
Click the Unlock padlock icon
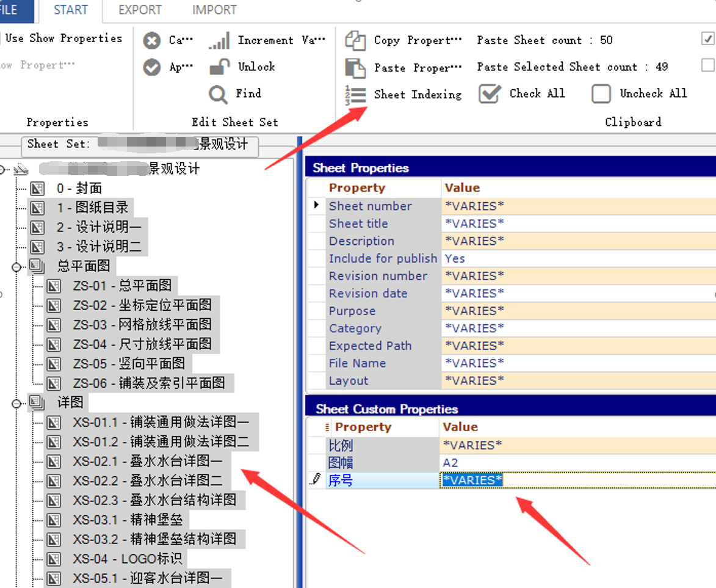[x=219, y=67]
